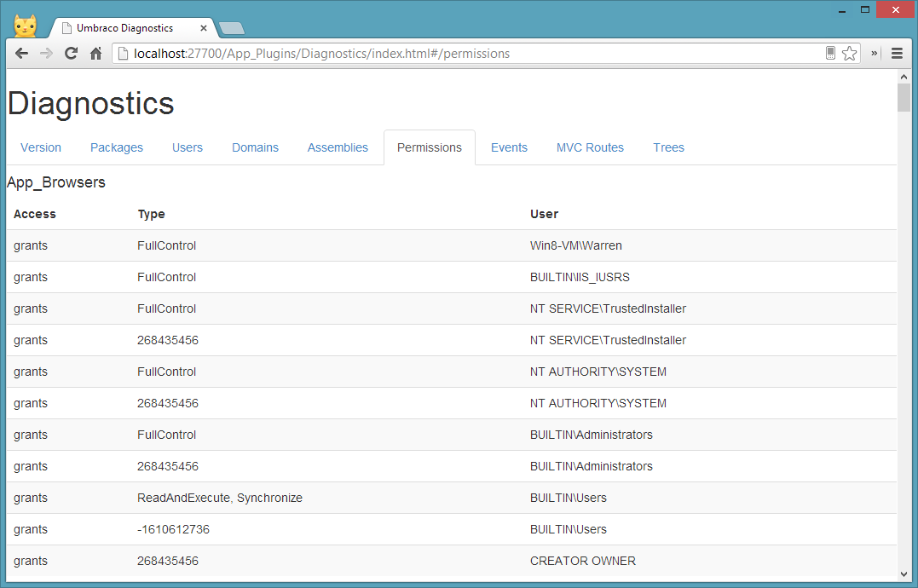
Task: Click the browser forward arrow
Action: tap(46, 54)
